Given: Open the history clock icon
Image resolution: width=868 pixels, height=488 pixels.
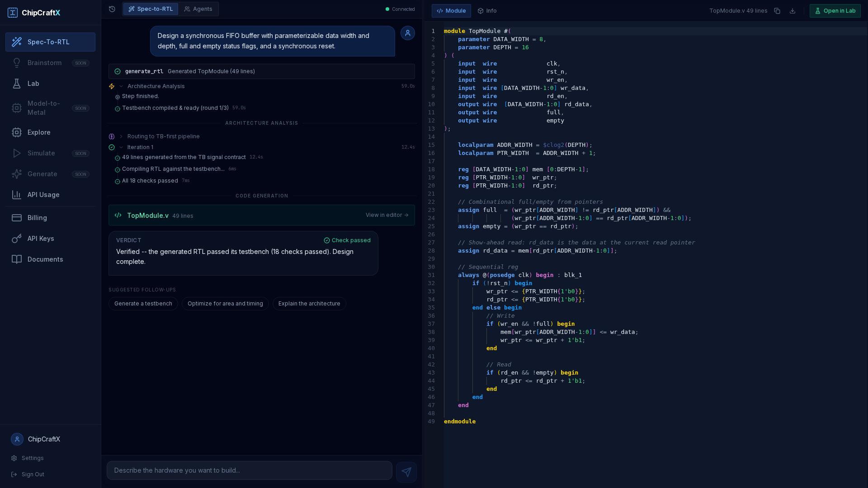Looking at the screenshot, I should tap(112, 9).
